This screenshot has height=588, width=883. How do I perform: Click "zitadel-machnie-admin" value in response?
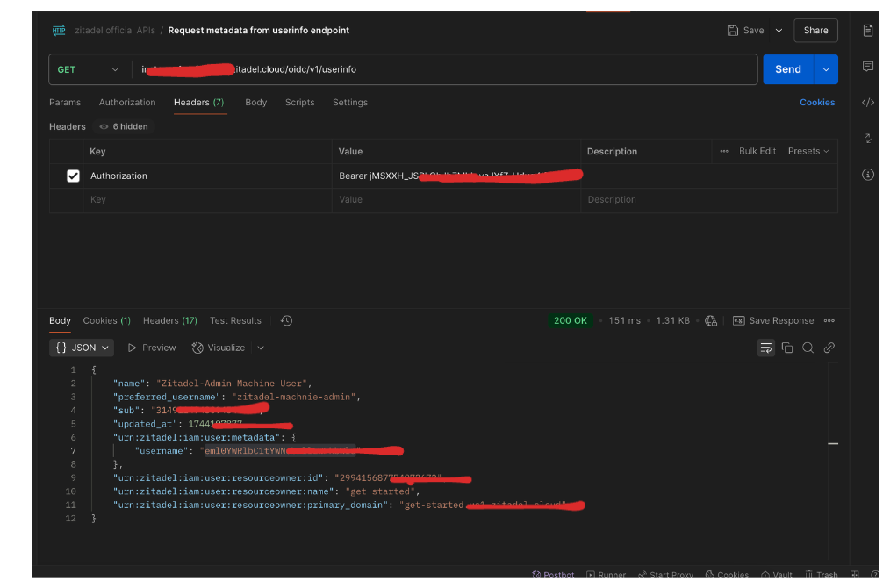pyautogui.click(x=293, y=397)
